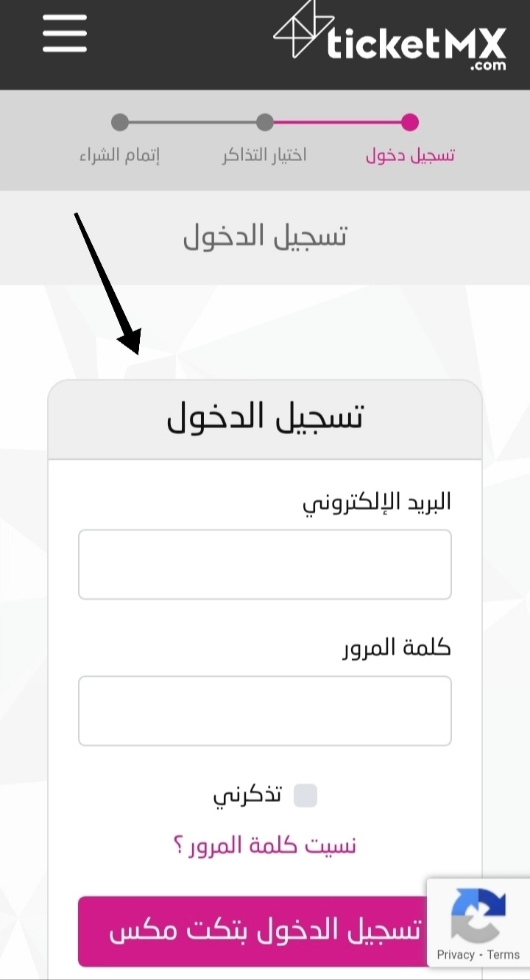Open the reCAPTCHA Terms link
Image resolution: width=530 pixels, height=980 pixels.
pos(504,954)
